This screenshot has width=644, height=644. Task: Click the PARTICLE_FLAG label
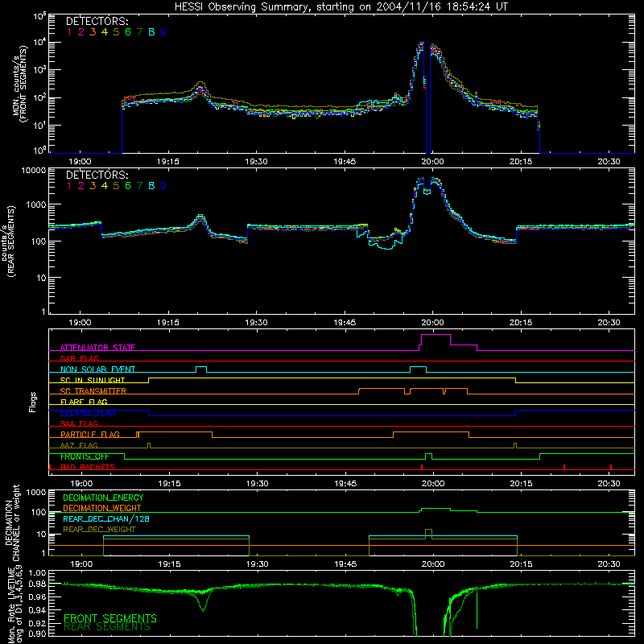click(90, 435)
